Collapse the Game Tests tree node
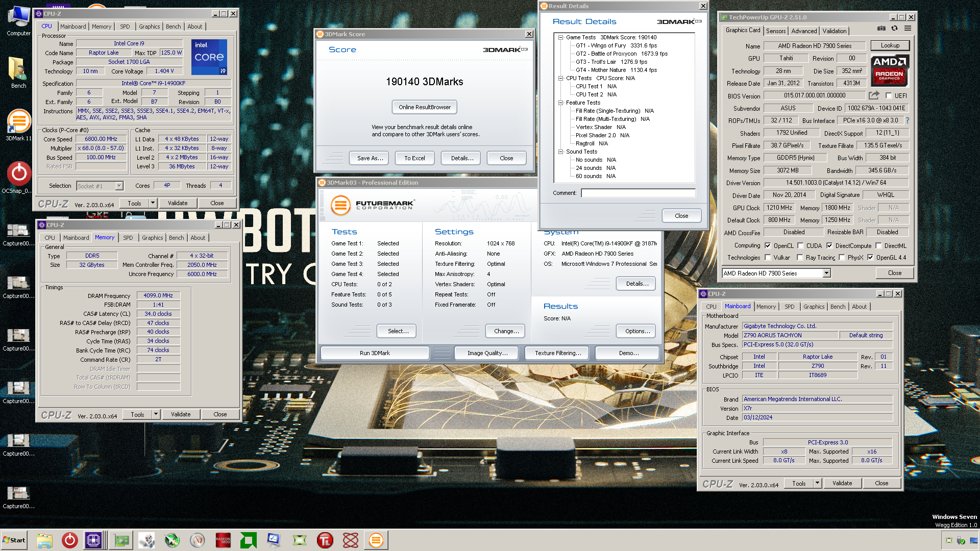Screen dimensions: 980x551 click(x=560, y=37)
